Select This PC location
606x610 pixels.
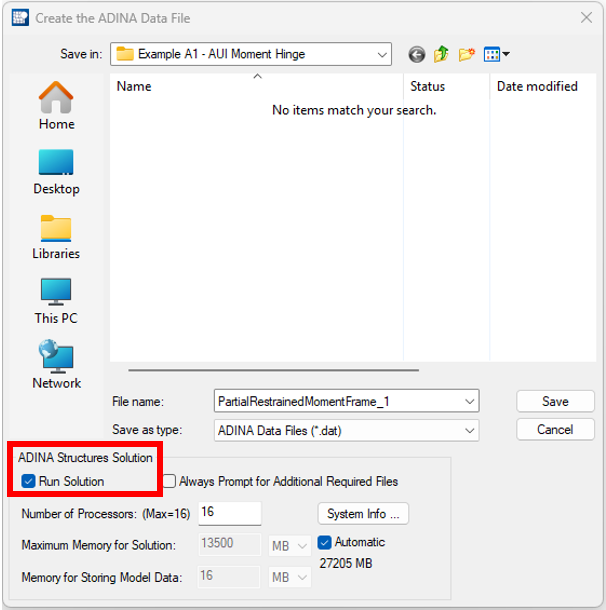coord(56,301)
